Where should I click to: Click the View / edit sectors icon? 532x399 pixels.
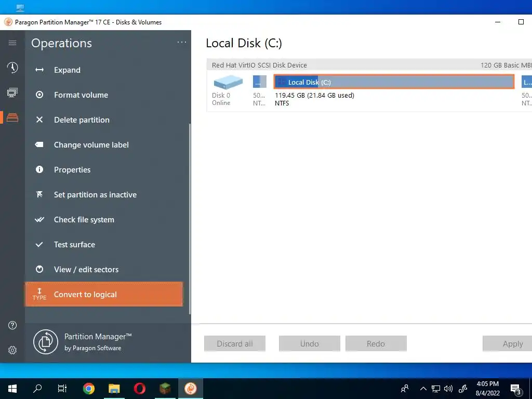(39, 270)
